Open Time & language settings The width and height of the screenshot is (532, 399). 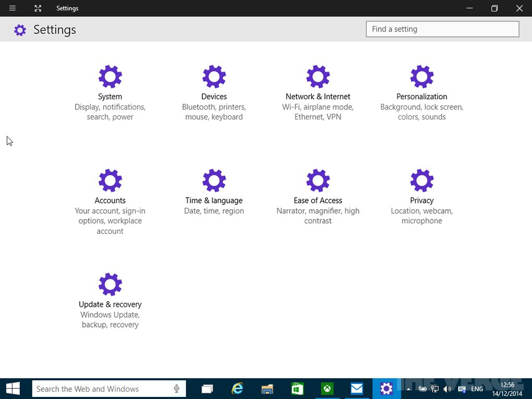coord(213,190)
